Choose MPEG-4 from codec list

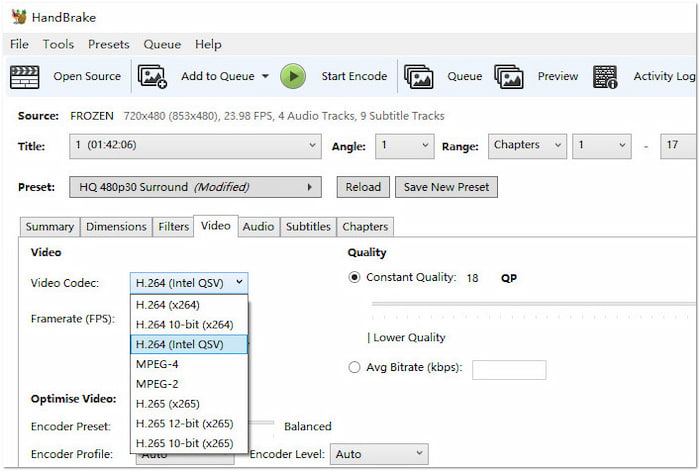pyautogui.click(x=189, y=364)
